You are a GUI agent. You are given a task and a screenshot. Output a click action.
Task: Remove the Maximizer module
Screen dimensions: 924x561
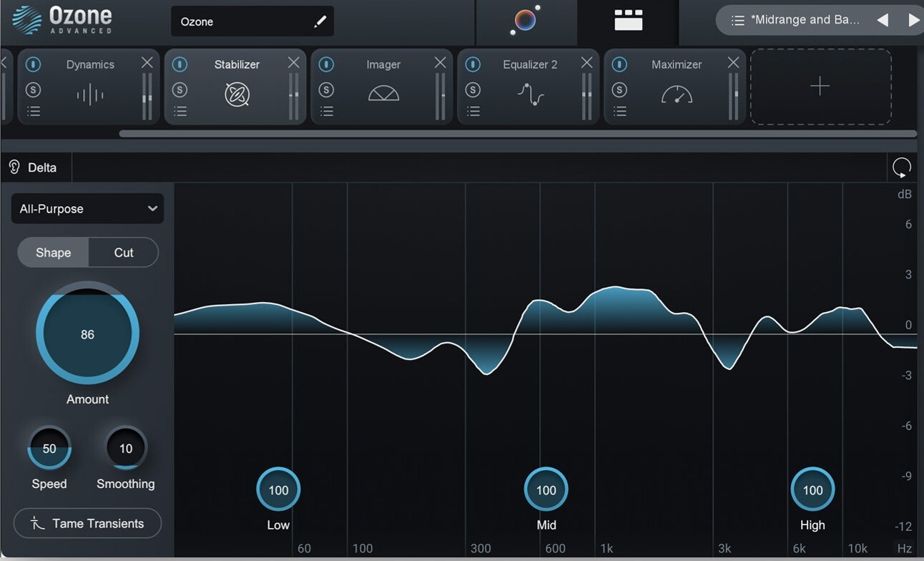pyautogui.click(x=733, y=63)
